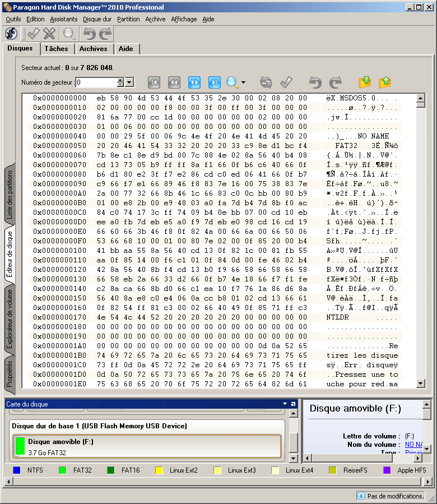Click hex editor scrollbar down arrow
This screenshot has height=504, width=437.
421,383
